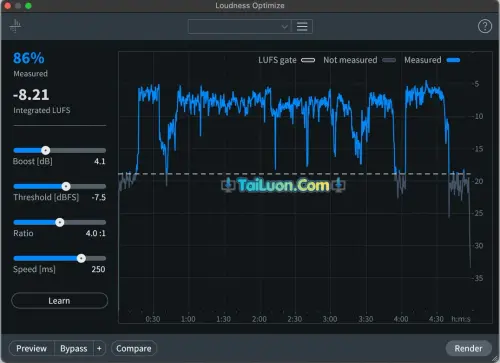The image size is (500, 363).
Task: Open the help question mark icon
Action: click(x=485, y=26)
